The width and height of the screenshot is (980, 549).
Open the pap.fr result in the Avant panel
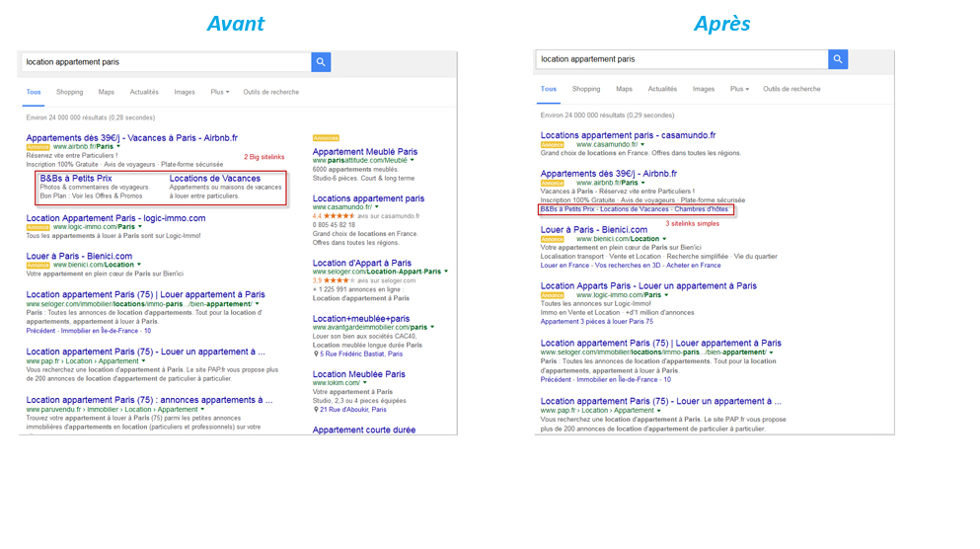[146, 352]
